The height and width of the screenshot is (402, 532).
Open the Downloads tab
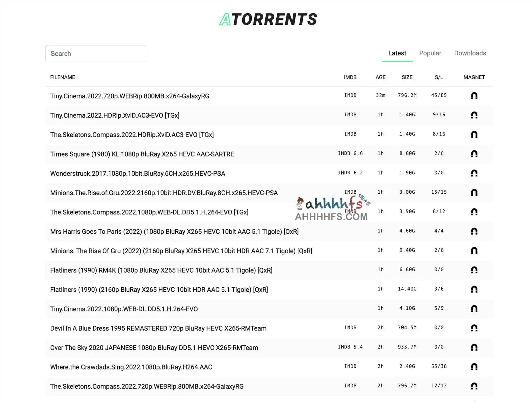470,53
